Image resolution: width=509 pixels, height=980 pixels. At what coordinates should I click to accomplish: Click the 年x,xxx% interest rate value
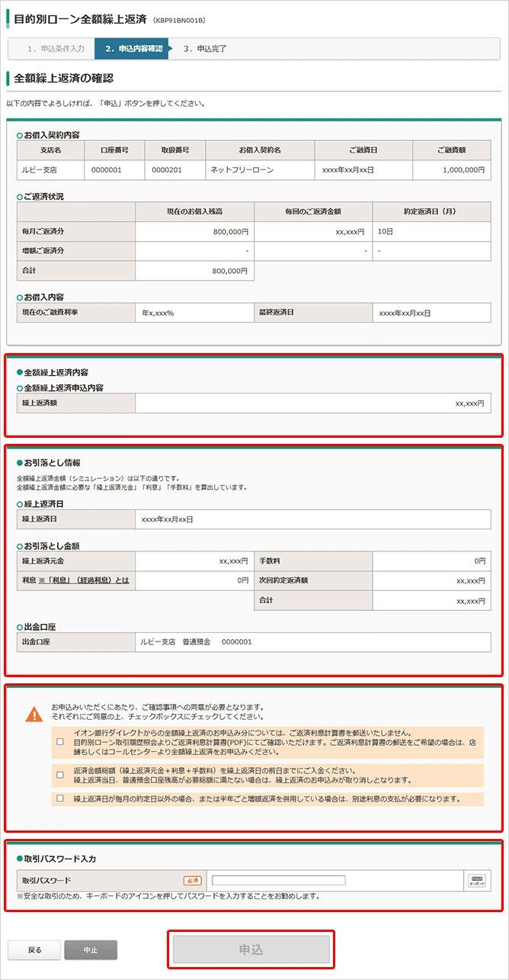[194, 313]
